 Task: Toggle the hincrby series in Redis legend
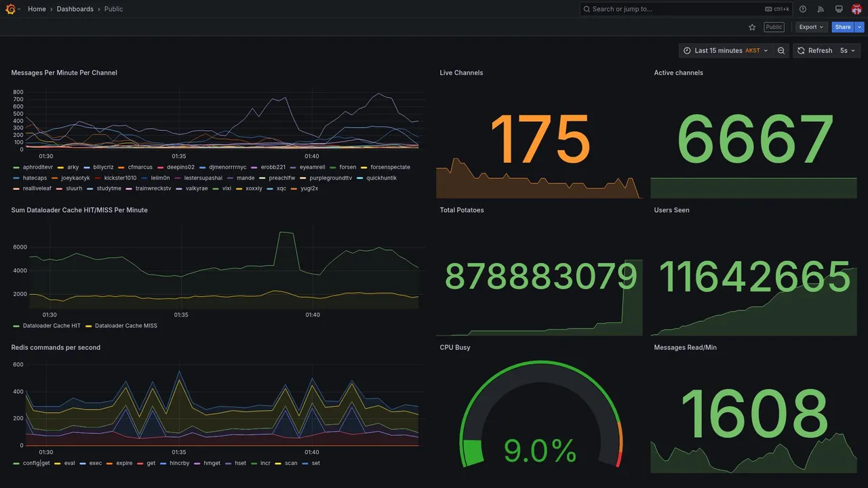point(180,464)
